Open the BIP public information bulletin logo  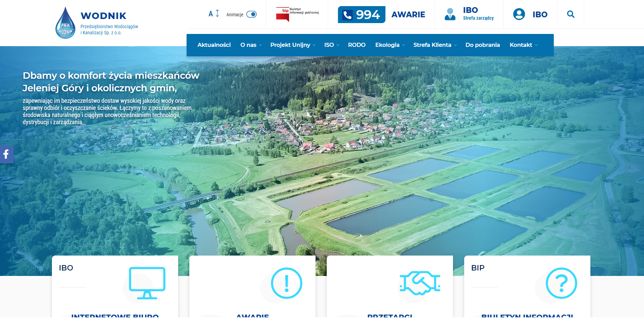[x=297, y=14]
